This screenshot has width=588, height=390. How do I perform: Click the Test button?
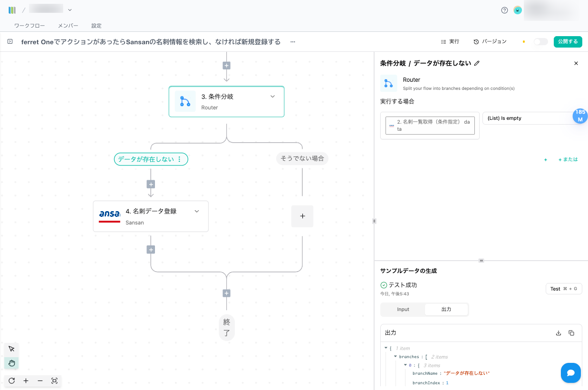click(x=563, y=289)
